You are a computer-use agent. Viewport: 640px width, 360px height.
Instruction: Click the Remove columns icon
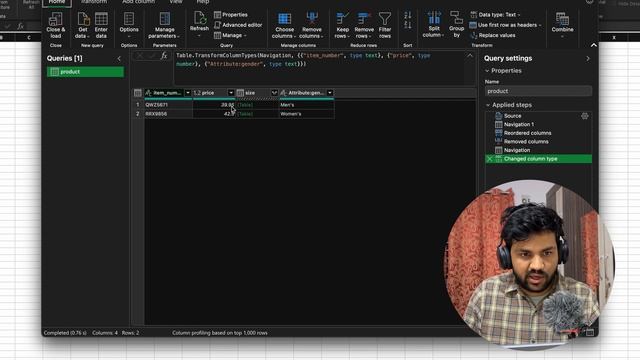[x=312, y=19]
